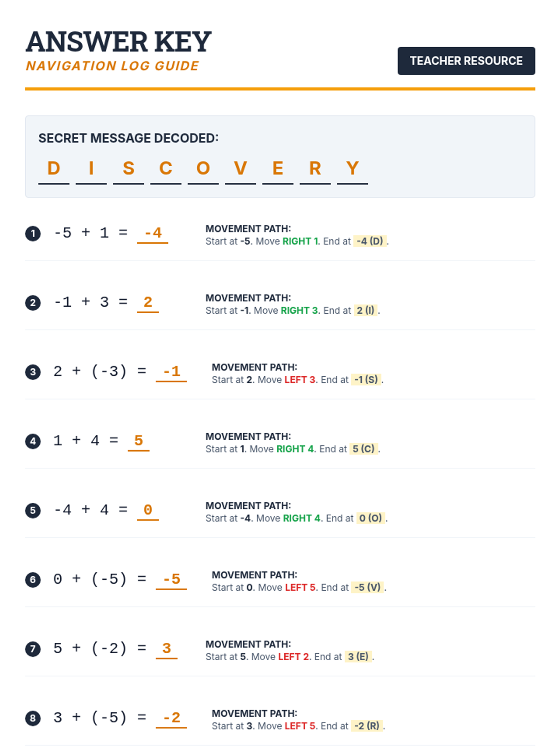Select the decoded letter D
The height and width of the screenshot is (747, 560).
pos(54,169)
